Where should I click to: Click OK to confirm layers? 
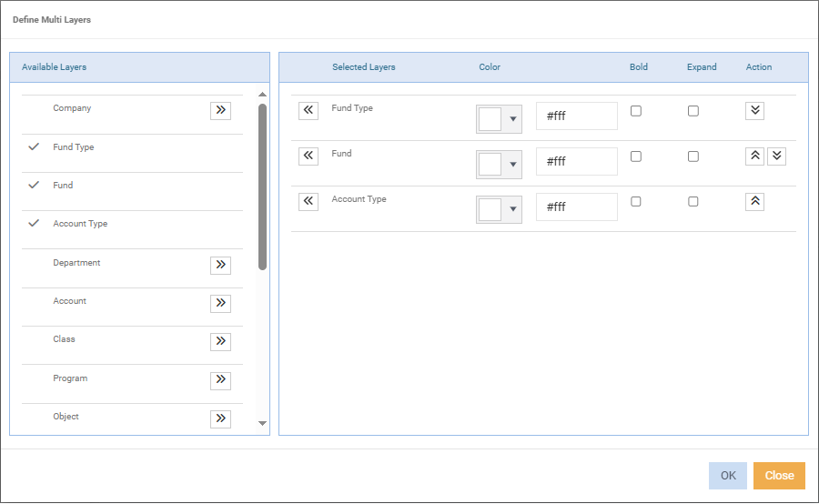click(727, 475)
